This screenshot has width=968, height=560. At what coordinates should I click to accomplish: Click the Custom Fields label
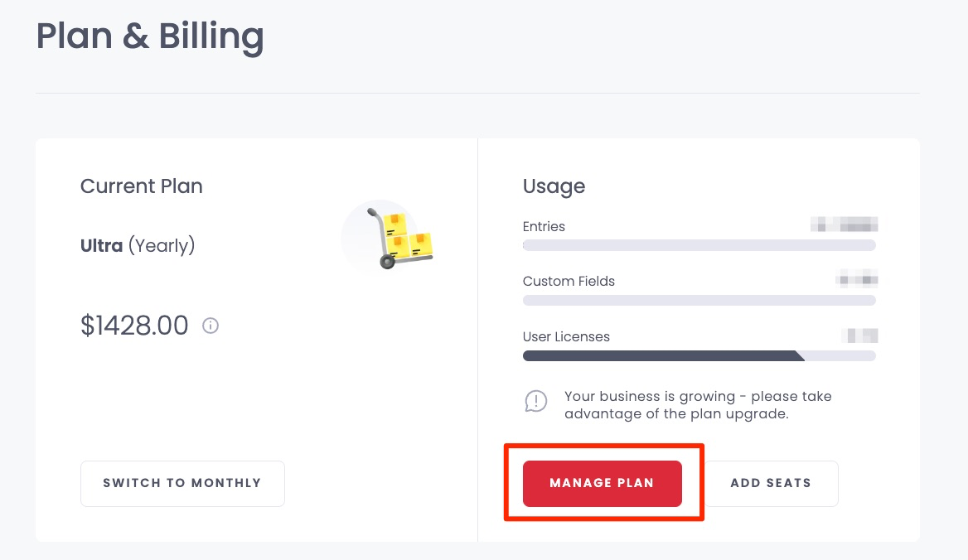point(569,281)
